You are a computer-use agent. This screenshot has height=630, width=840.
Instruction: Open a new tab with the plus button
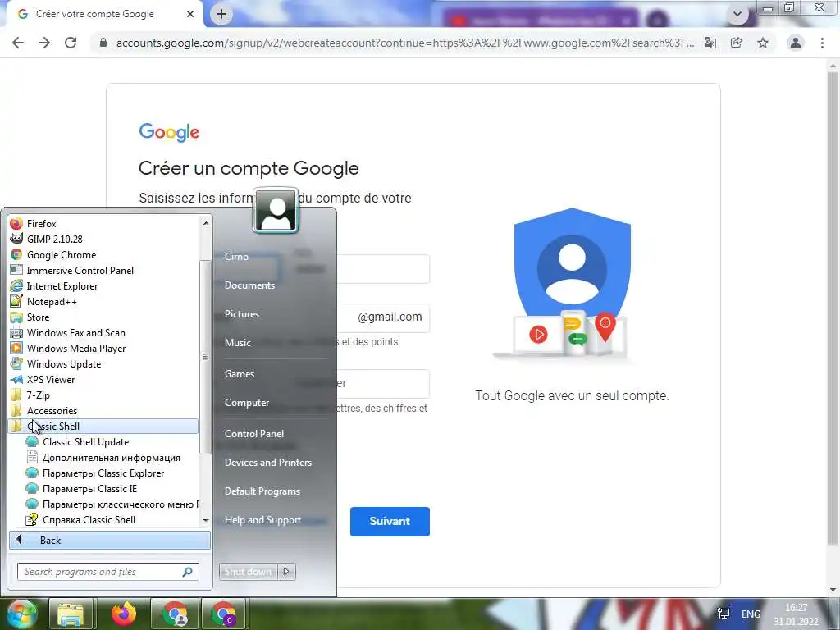(221, 14)
